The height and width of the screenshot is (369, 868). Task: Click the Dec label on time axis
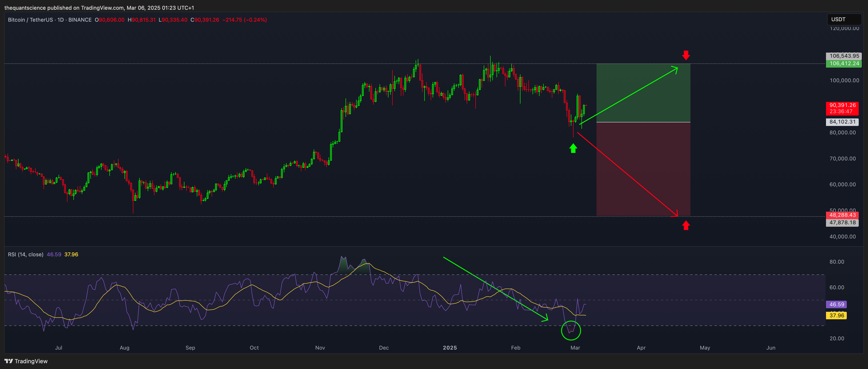pyautogui.click(x=384, y=348)
